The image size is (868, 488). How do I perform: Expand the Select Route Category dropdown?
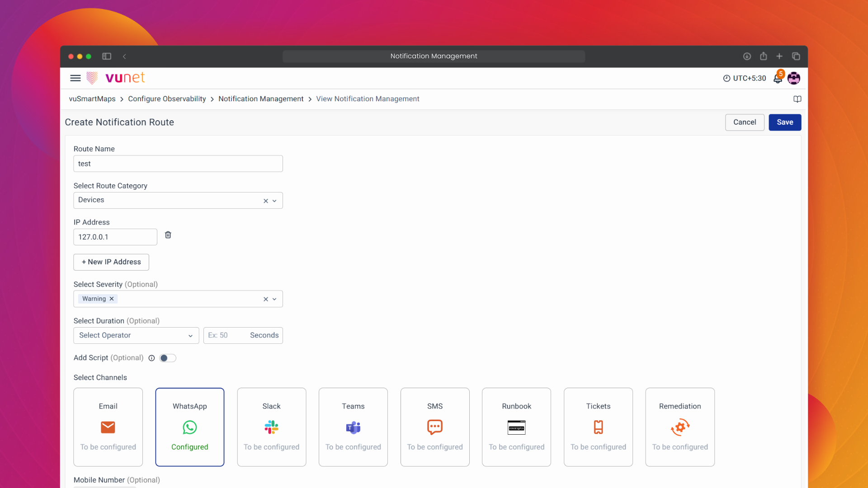pyautogui.click(x=274, y=201)
